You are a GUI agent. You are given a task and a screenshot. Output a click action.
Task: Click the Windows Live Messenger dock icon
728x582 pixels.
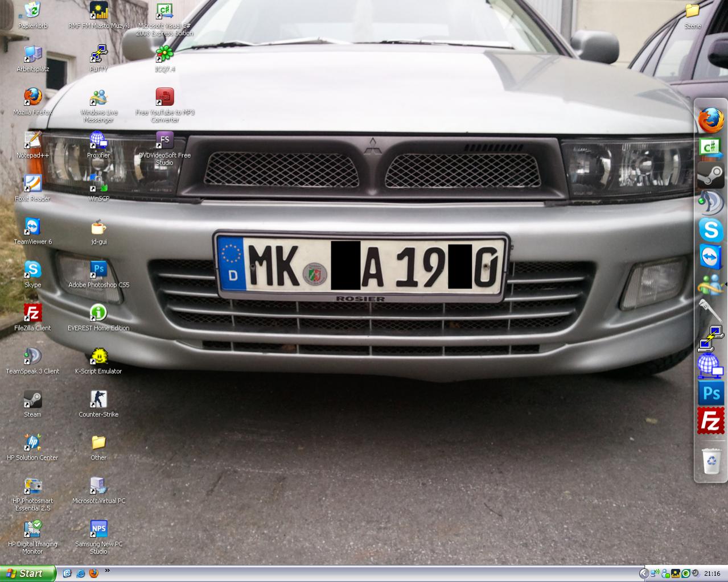coord(711,284)
